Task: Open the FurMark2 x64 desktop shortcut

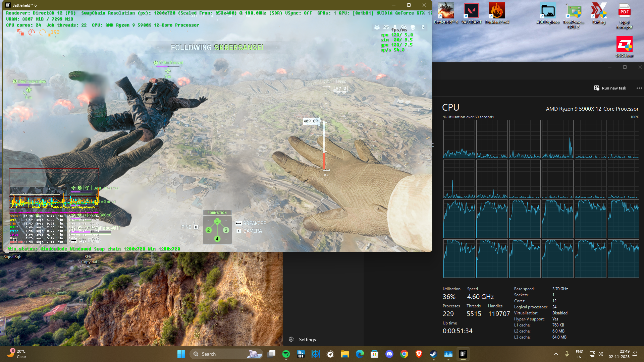Action: [497, 13]
